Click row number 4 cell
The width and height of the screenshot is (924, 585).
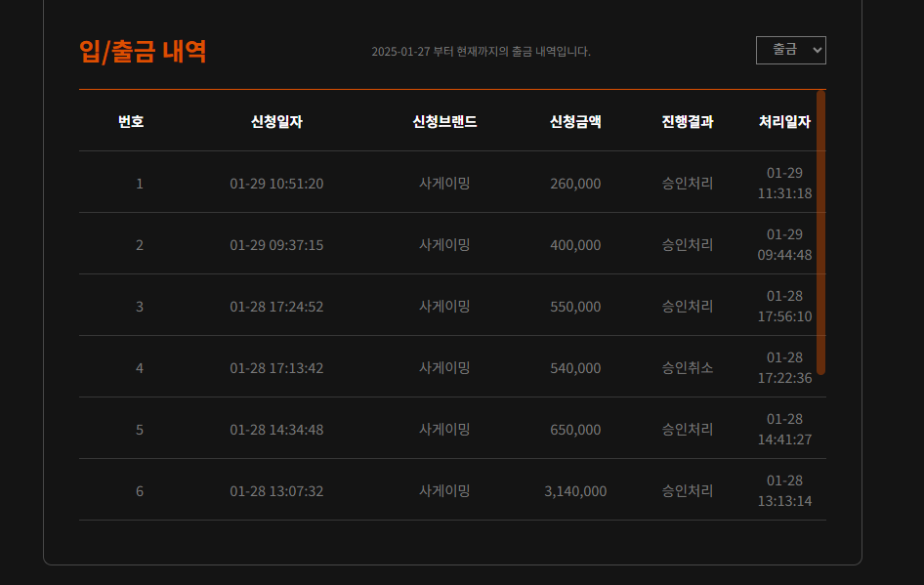coord(140,367)
